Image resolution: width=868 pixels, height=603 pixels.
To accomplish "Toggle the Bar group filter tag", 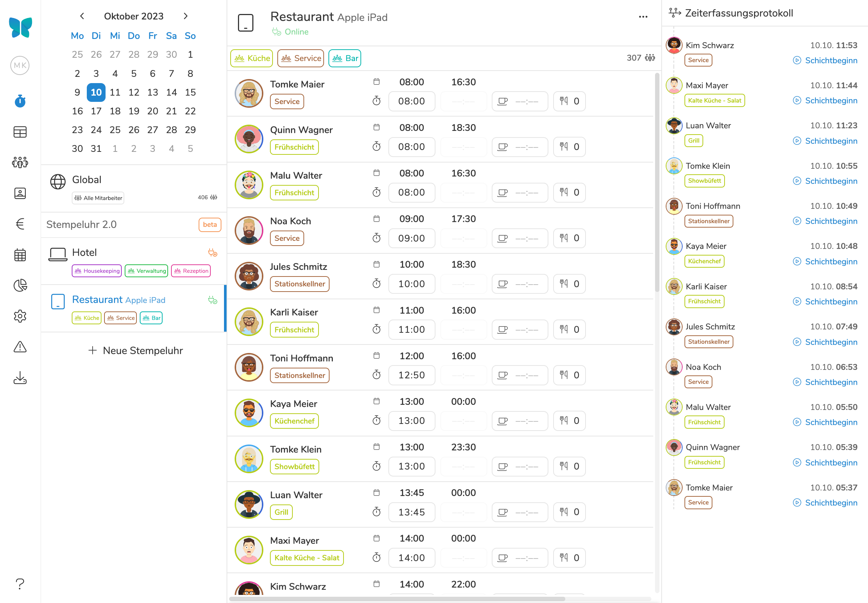I will tap(345, 58).
